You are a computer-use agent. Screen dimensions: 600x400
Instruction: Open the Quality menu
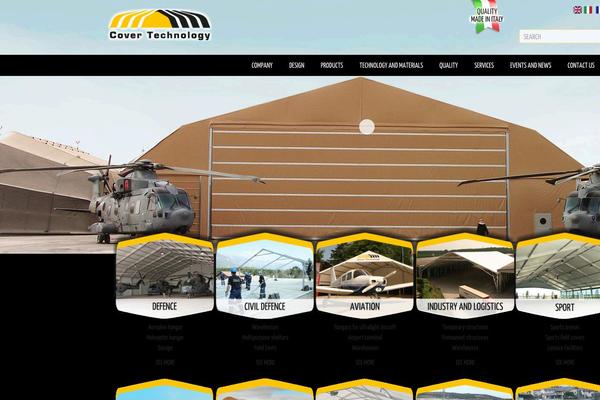click(x=448, y=65)
